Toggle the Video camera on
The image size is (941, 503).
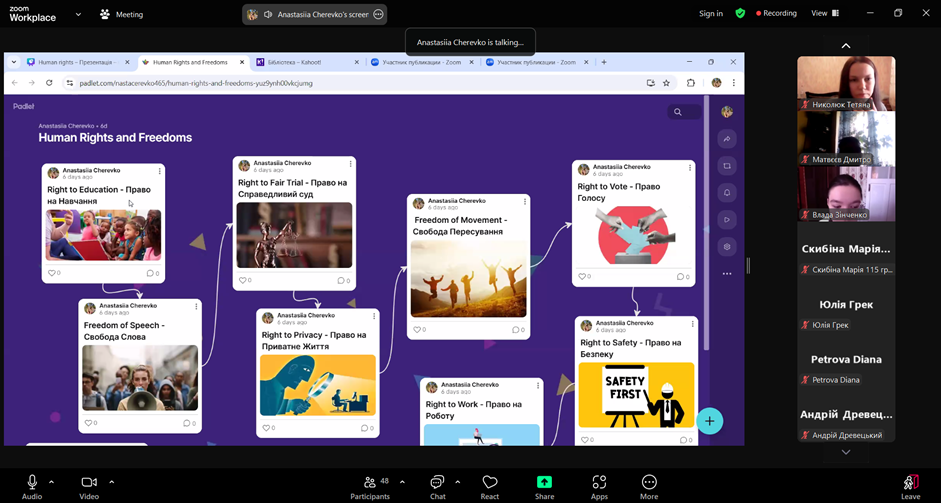point(89,483)
